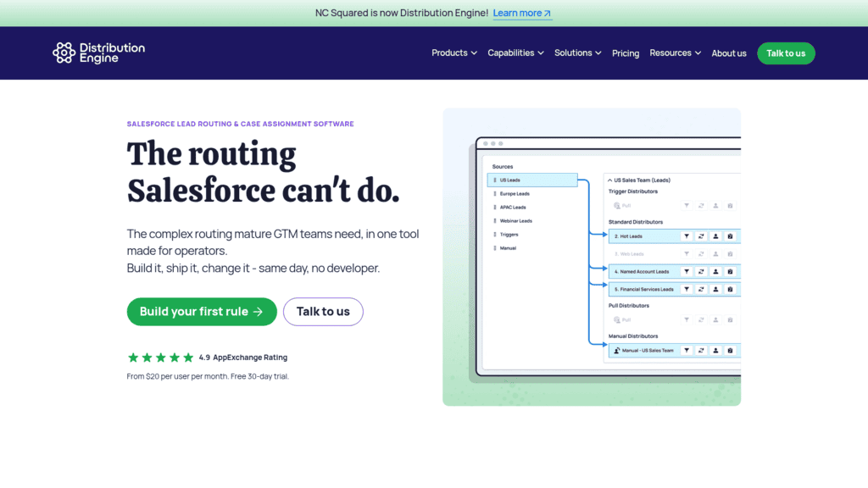Expand the Resources menu
868x488 pixels.
point(675,53)
